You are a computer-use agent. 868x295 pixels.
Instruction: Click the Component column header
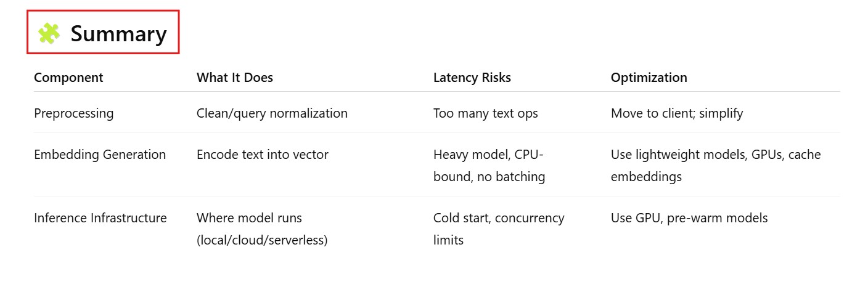point(68,78)
